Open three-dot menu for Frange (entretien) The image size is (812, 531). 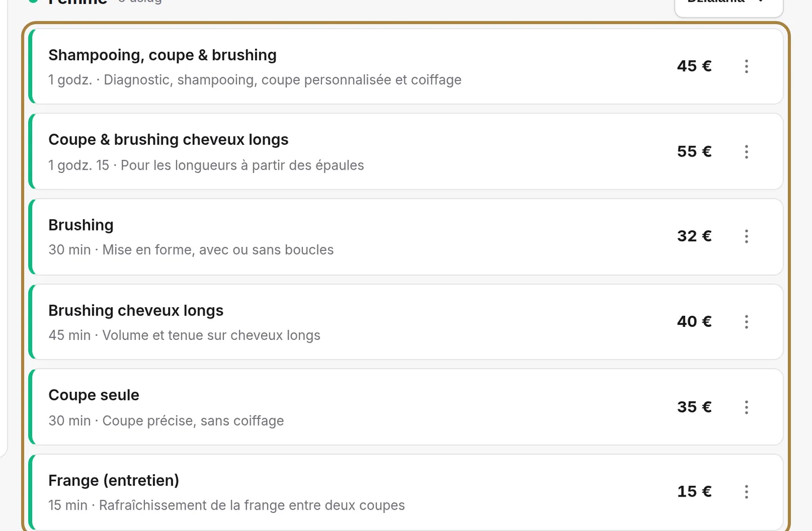(x=746, y=492)
